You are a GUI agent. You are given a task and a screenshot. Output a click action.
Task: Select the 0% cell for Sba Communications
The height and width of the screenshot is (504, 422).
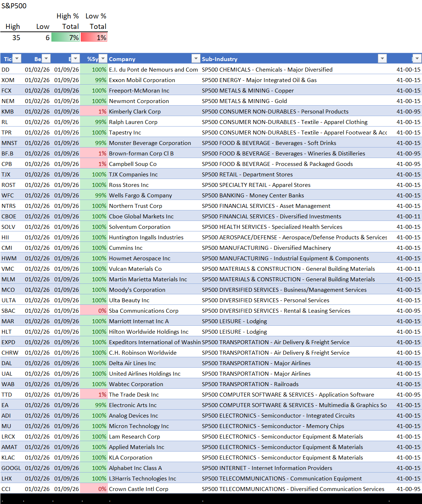click(x=94, y=311)
